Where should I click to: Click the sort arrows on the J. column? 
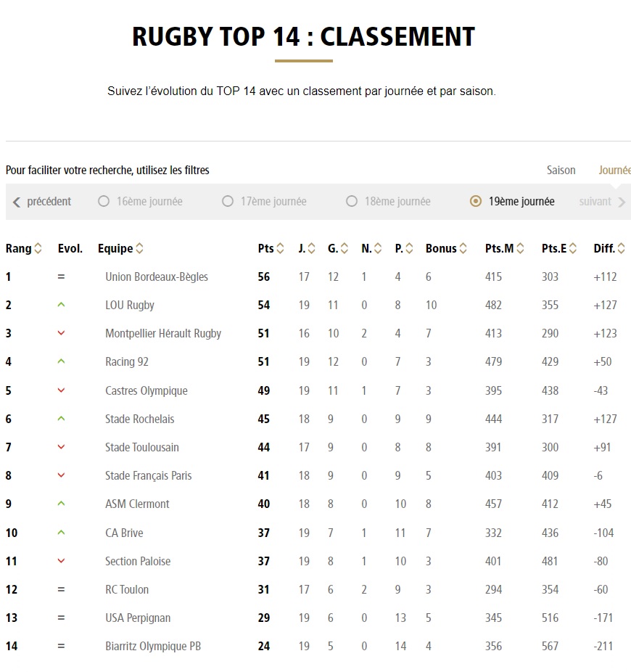click(x=312, y=248)
